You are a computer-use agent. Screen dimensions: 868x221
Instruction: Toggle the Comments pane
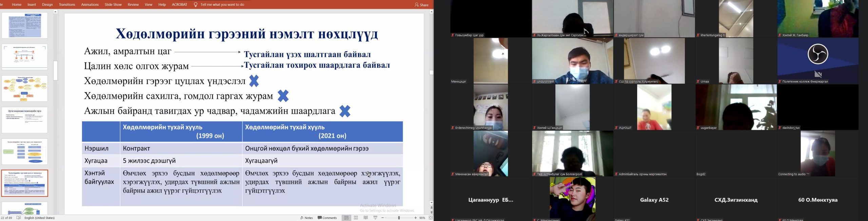[327, 218]
